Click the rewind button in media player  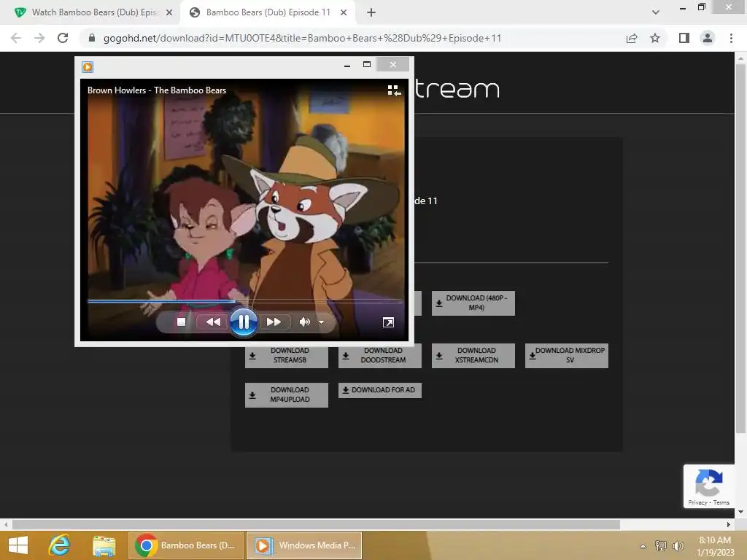213,322
